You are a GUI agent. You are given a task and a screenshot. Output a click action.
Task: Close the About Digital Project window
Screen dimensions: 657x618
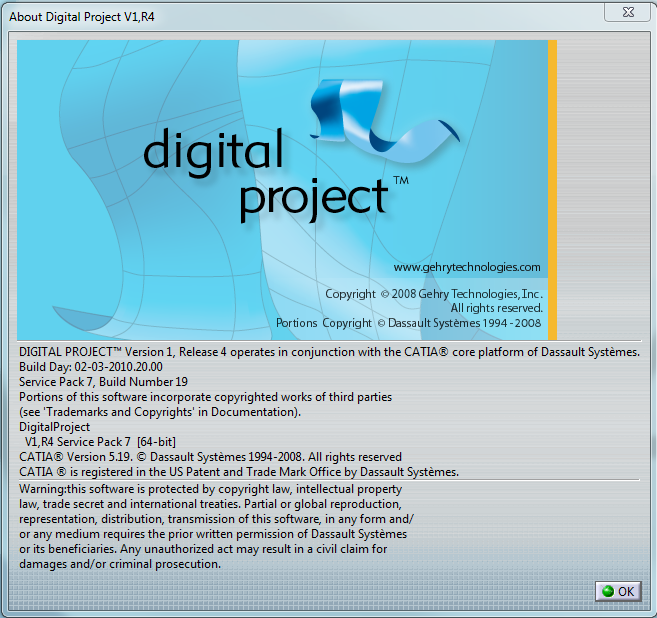coord(628,12)
